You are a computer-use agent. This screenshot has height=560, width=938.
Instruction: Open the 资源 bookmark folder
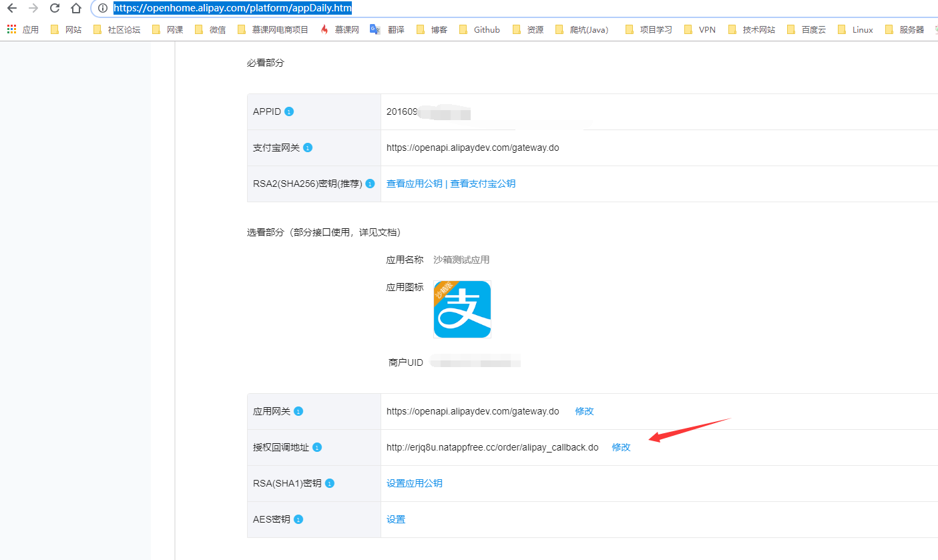click(528, 29)
